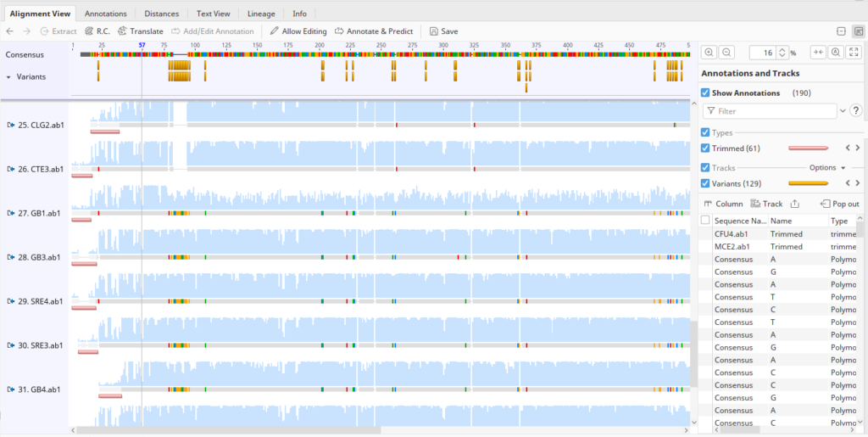
Task: Click the zoom to fit full-screen icon
Action: click(x=854, y=53)
